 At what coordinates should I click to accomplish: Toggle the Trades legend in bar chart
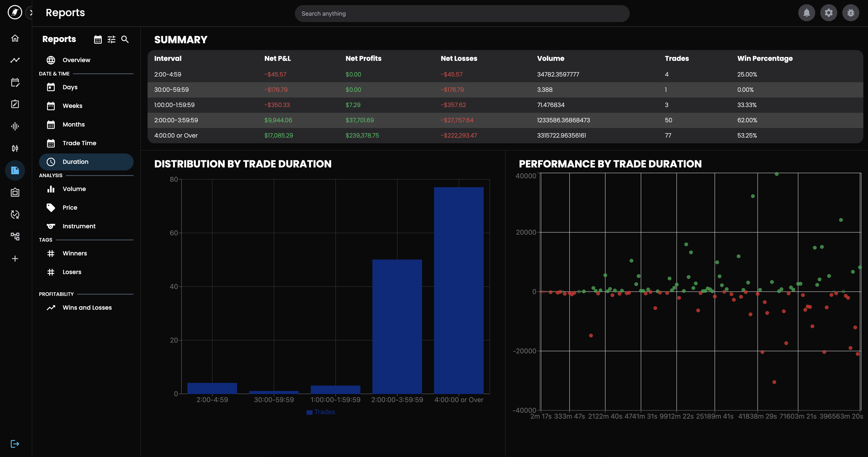[320, 412]
